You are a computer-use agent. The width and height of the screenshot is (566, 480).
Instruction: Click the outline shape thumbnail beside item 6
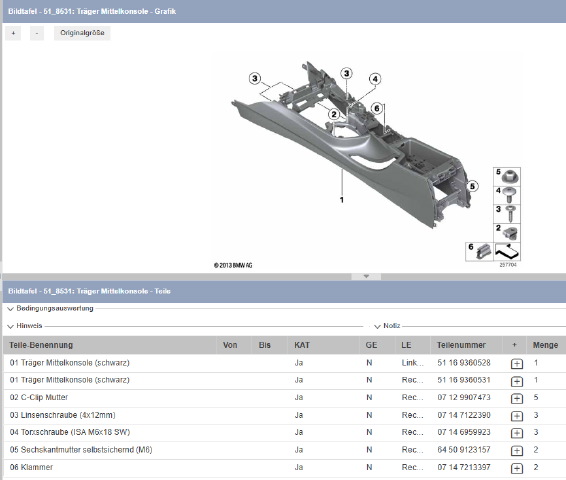tap(507, 252)
